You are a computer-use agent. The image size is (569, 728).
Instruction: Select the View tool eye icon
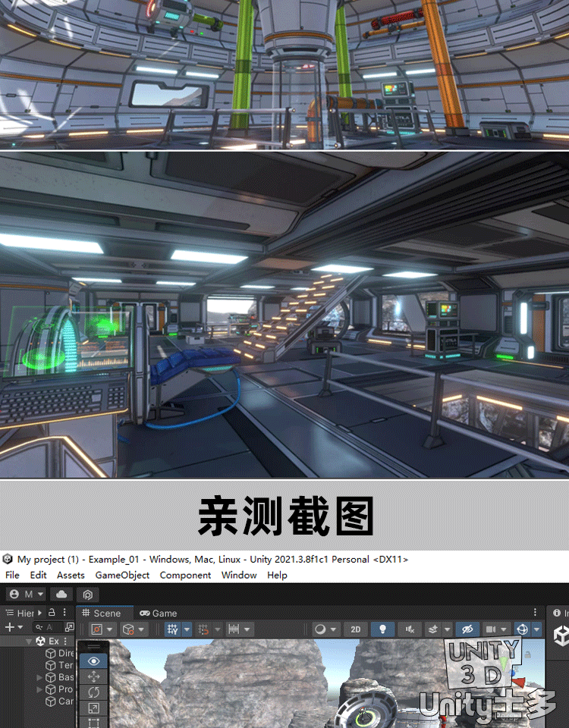(x=93, y=661)
